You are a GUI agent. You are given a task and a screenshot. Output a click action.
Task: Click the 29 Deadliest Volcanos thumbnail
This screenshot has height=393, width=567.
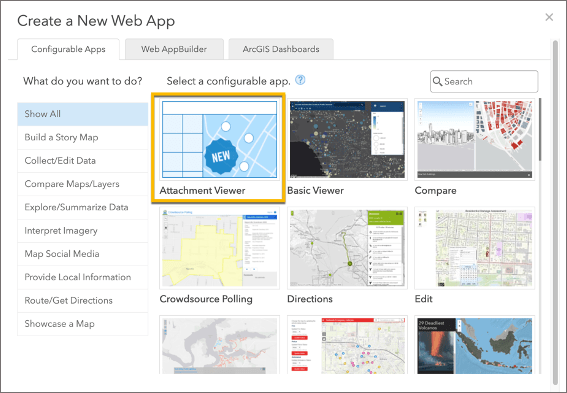(x=474, y=345)
